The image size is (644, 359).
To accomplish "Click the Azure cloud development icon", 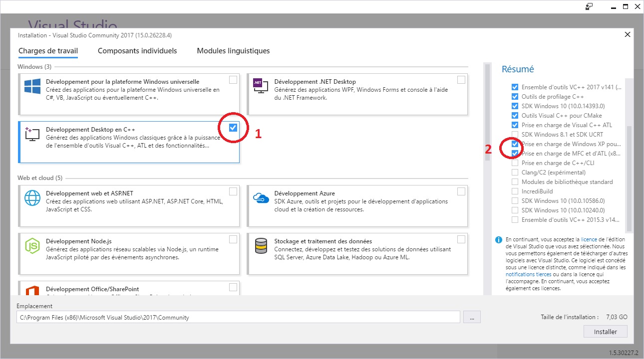I will pos(261,197).
